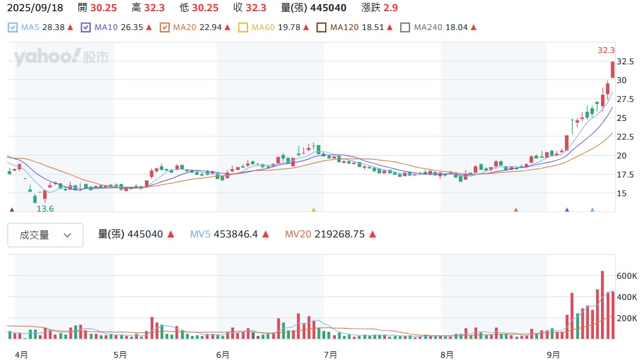Toggle off the MA20 moving average checkbox

(x=164, y=27)
